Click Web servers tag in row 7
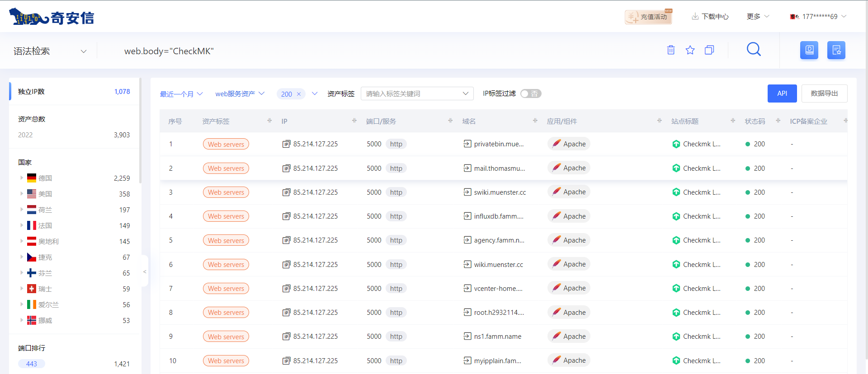Screen dimensions: 868x374 226,288
